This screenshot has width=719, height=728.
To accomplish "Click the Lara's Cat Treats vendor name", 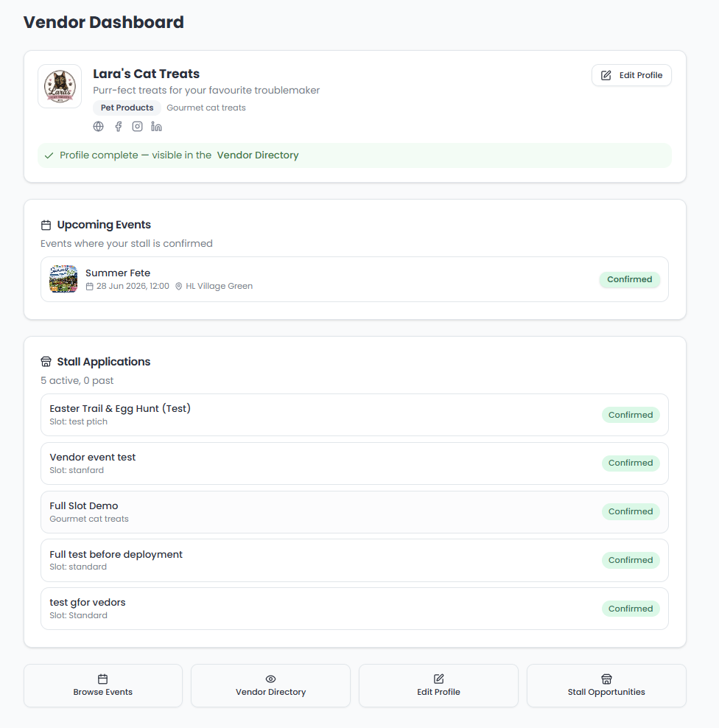I will (x=146, y=74).
